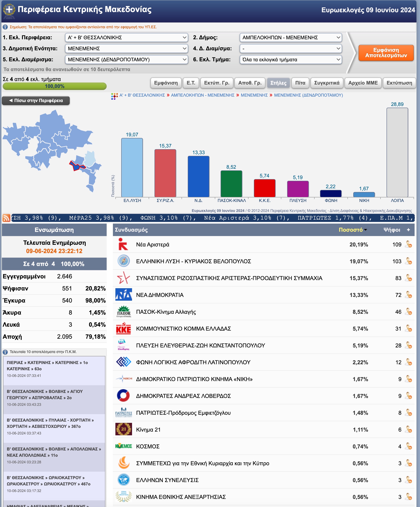Click the ΣΥΡΙΖΑ party logo

point(124,278)
